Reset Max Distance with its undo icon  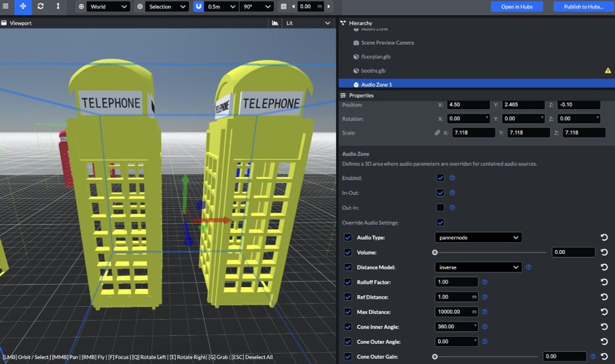[605, 312]
